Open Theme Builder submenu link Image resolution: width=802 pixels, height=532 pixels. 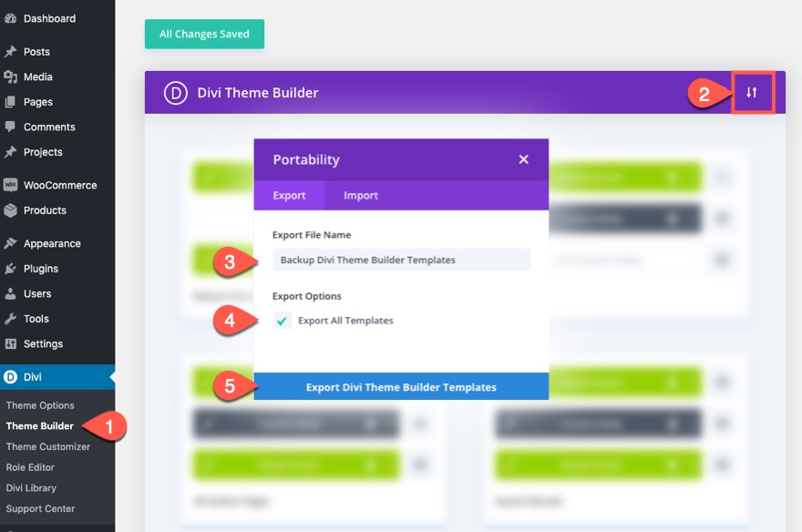40,425
